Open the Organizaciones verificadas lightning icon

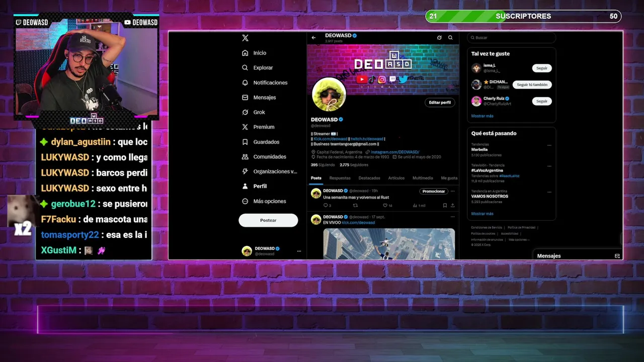click(245, 171)
